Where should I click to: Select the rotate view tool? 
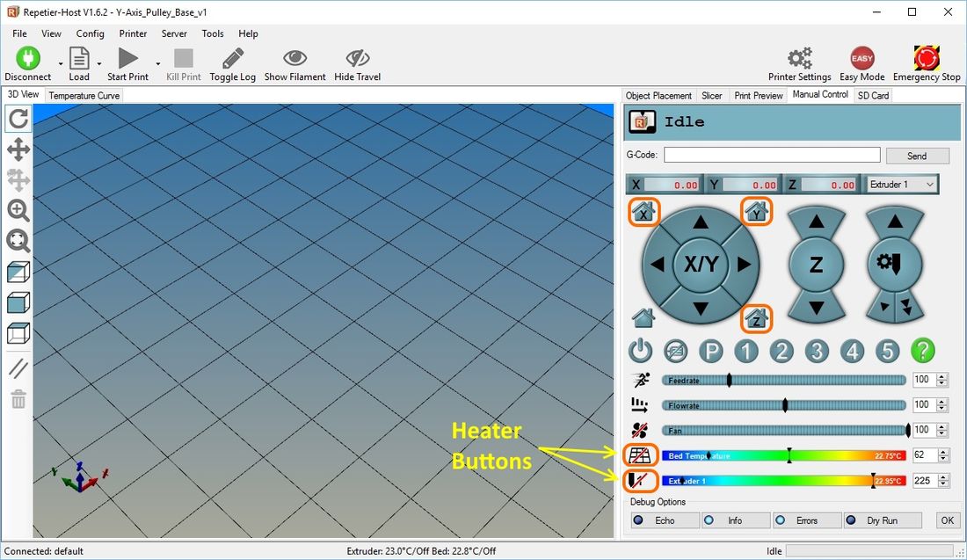(18, 119)
